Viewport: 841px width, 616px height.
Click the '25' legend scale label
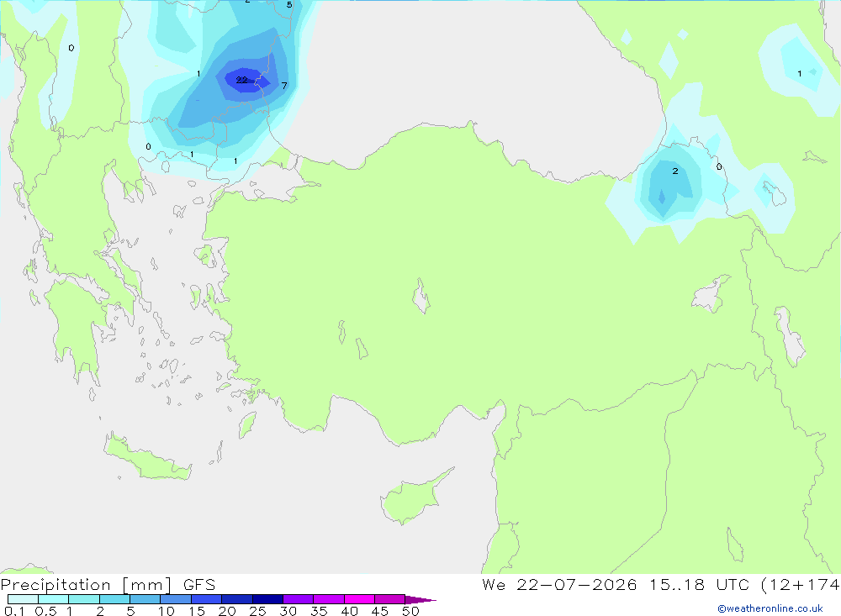tap(258, 611)
